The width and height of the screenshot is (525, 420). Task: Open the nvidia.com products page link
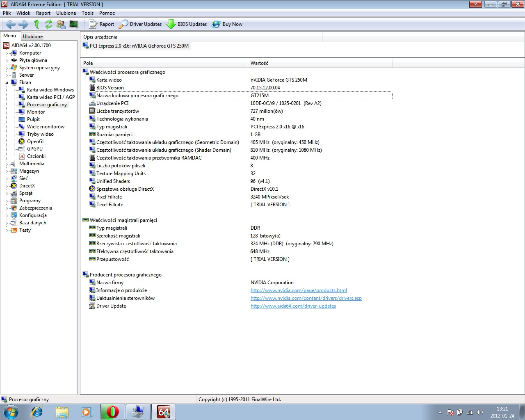pyautogui.click(x=299, y=290)
